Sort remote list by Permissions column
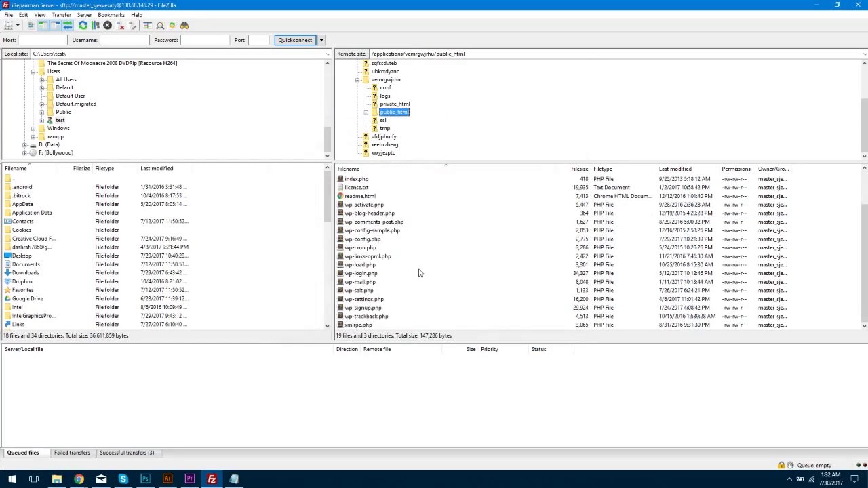 736,169
